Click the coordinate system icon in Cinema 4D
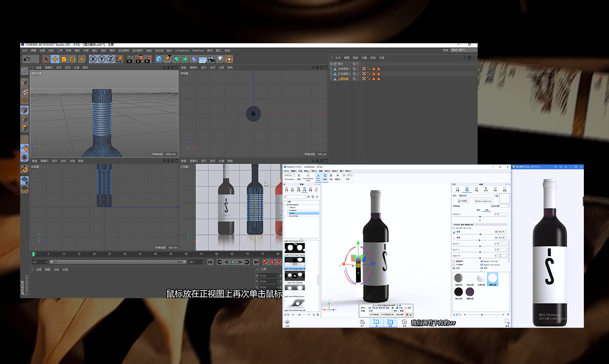 pyautogui.click(x=119, y=59)
